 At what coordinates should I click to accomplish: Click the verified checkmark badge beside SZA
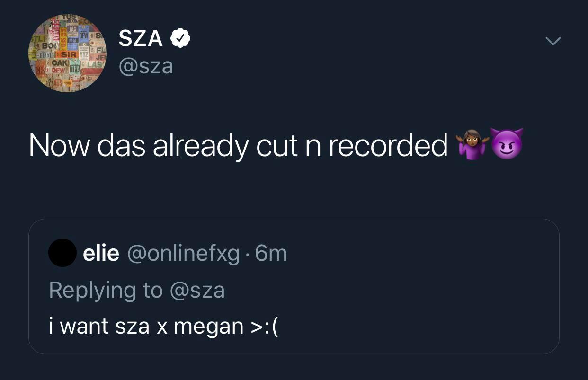point(181,38)
